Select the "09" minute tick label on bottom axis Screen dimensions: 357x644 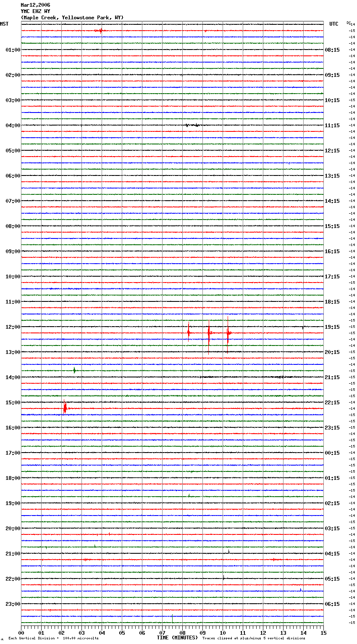coord(202,633)
